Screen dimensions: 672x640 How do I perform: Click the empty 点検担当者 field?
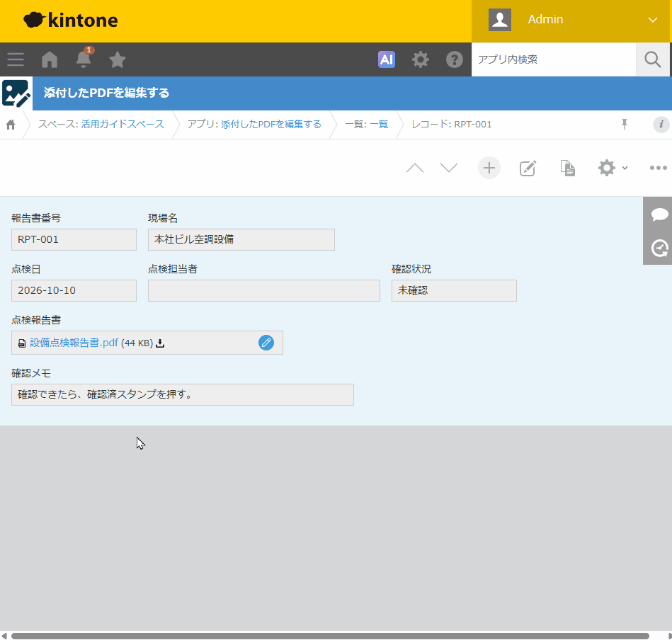tap(264, 290)
